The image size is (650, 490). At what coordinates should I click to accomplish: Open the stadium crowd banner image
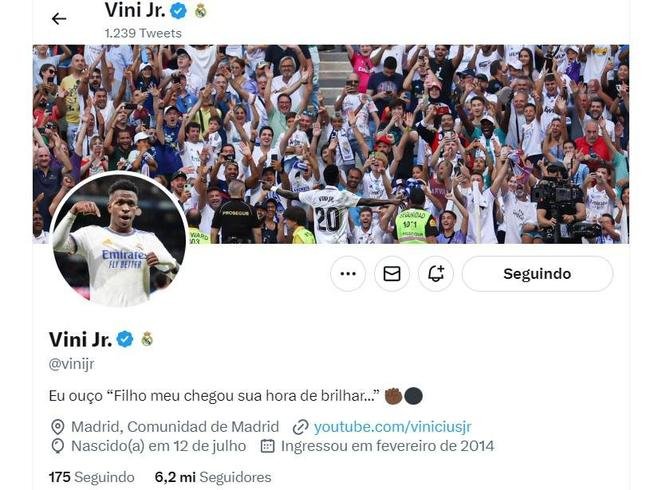[331, 144]
